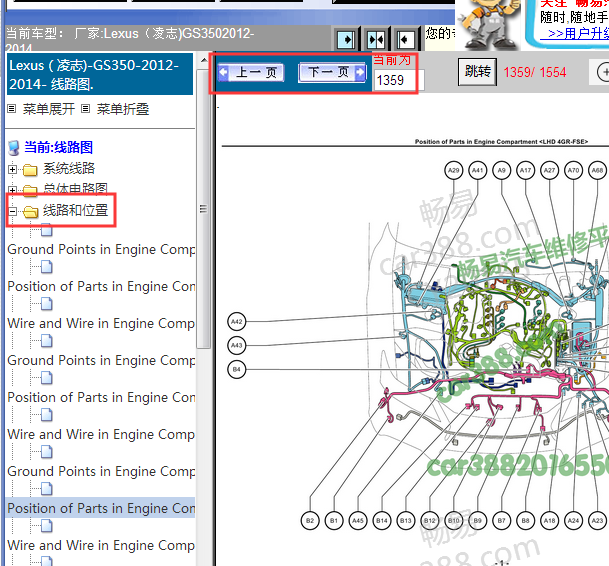609x566 pixels.
Task: Click connector label B13 in the diagram
Action: [405, 521]
